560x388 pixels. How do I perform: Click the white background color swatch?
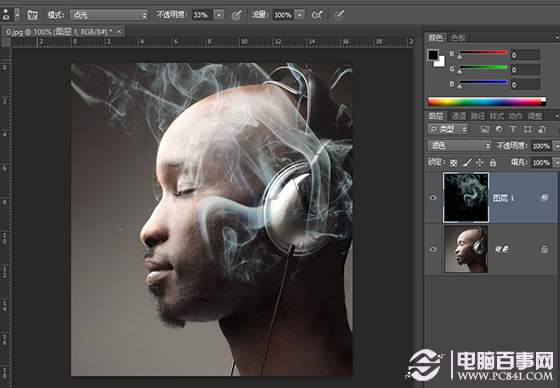click(441, 62)
